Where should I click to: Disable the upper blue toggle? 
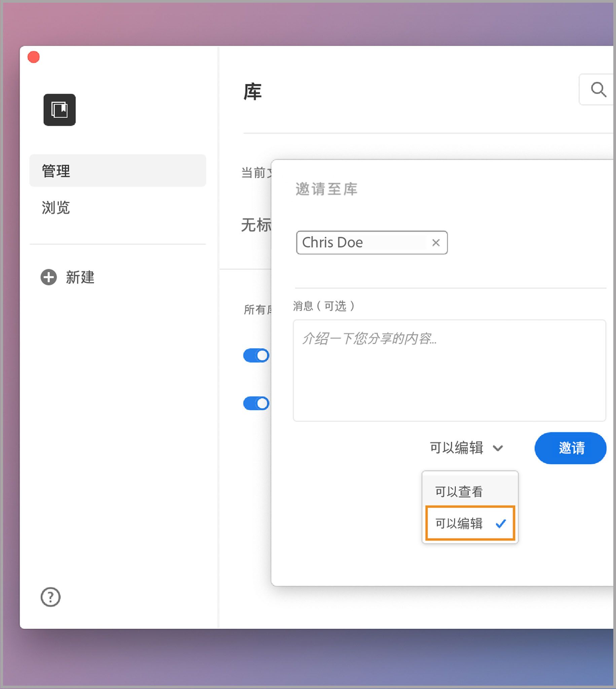[x=256, y=355]
